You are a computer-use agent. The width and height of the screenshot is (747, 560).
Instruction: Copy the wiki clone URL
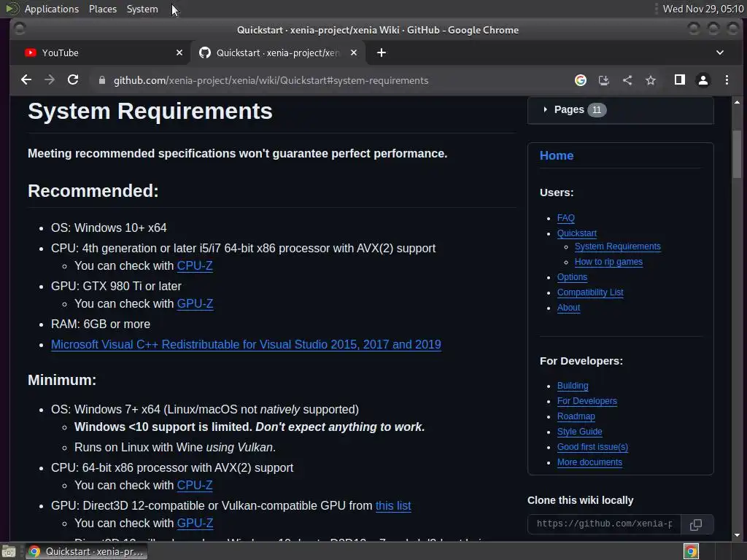[x=696, y=524]
